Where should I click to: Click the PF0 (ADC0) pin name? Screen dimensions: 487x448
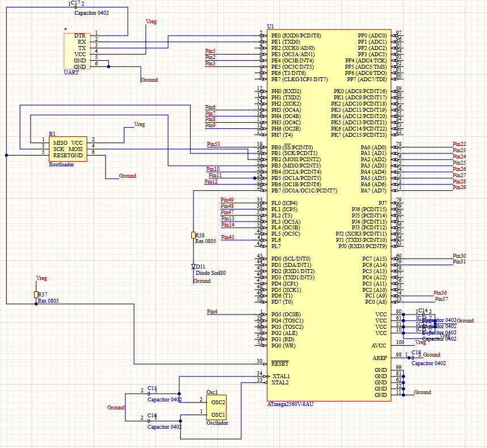click(x=372, y=35)
